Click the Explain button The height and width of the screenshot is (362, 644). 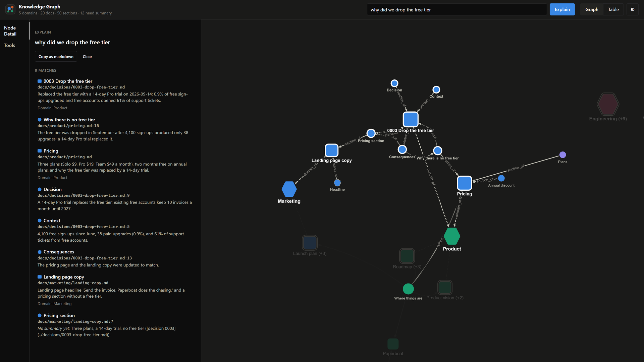click(562, 9)
